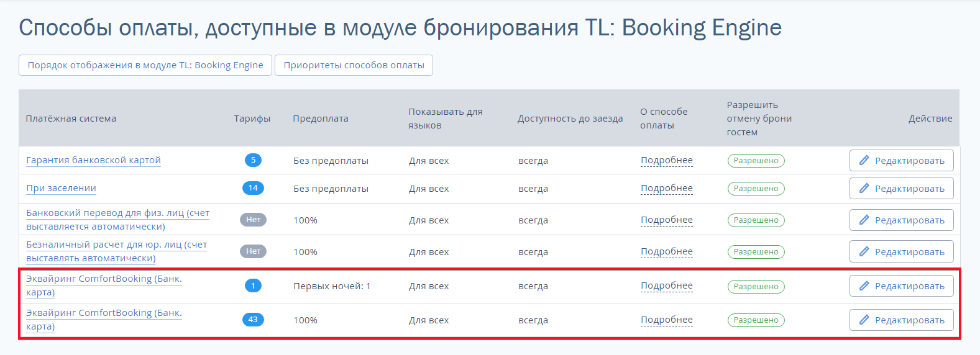Click 'Первых ночей: 1' prepayment cell

(x=332, y=286)
